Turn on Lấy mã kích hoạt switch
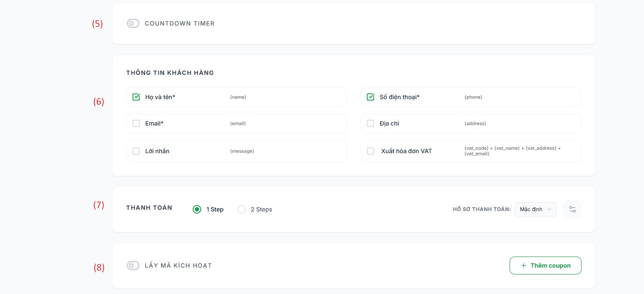 [133, 265]
